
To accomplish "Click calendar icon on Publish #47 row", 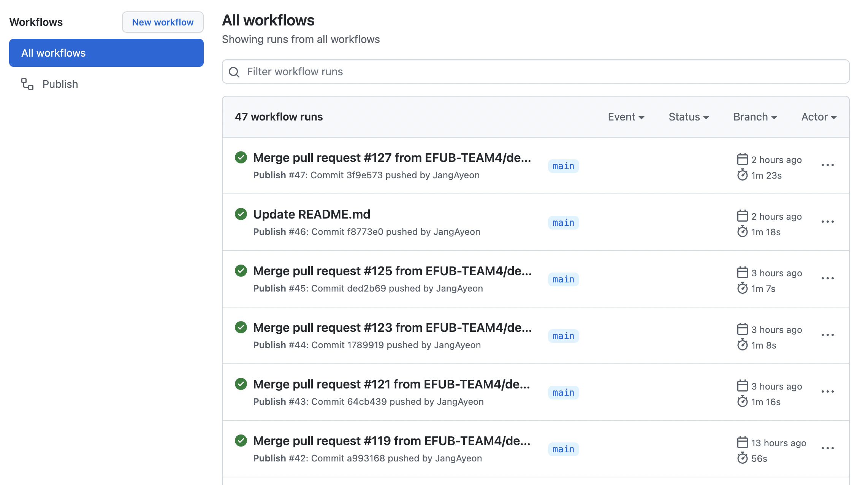I will (742, 159).
